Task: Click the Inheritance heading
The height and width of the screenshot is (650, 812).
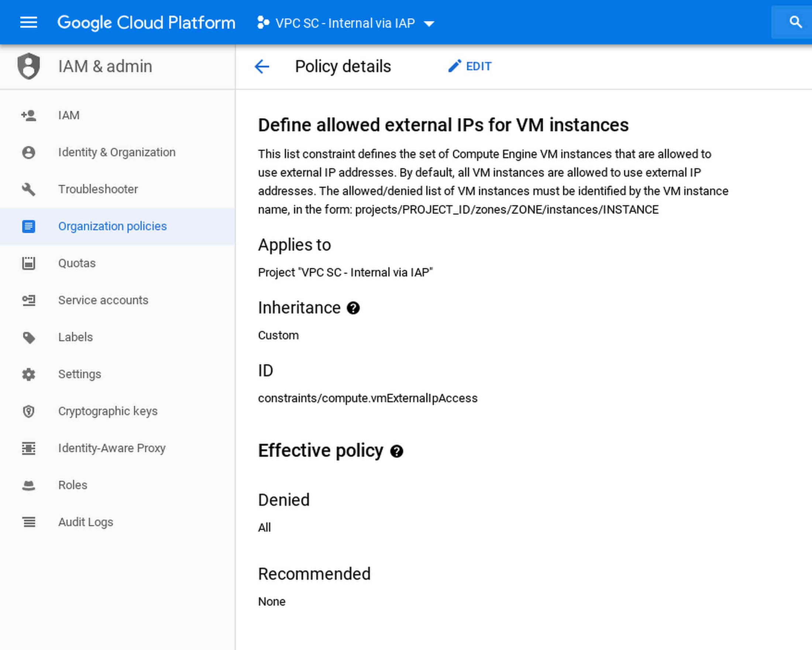Action: [299, 308]
